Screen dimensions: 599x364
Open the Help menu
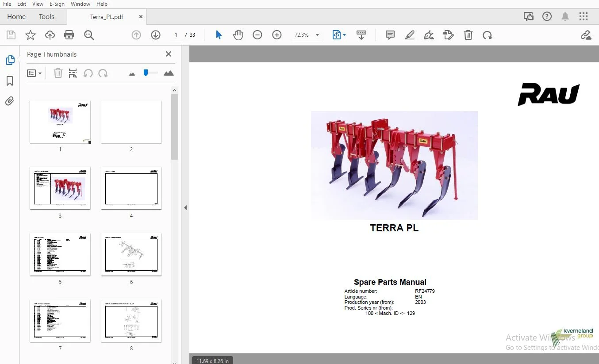[x=102, y=4]
